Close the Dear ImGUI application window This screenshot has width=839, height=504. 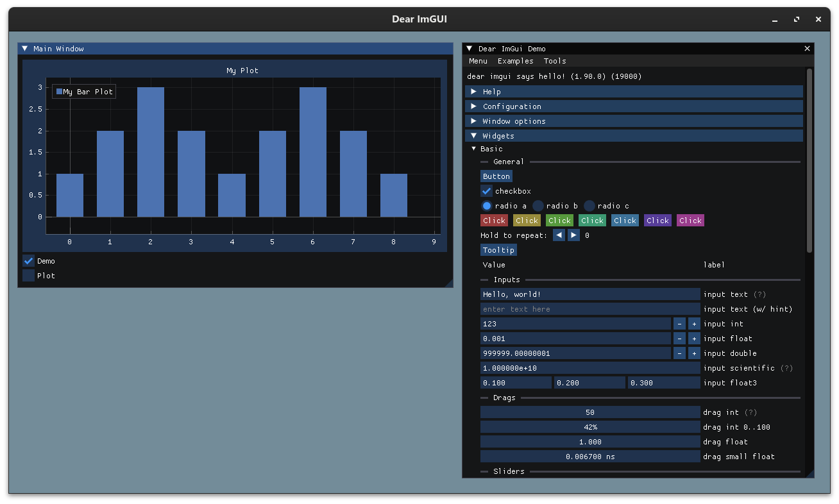(x=818, y=20)
